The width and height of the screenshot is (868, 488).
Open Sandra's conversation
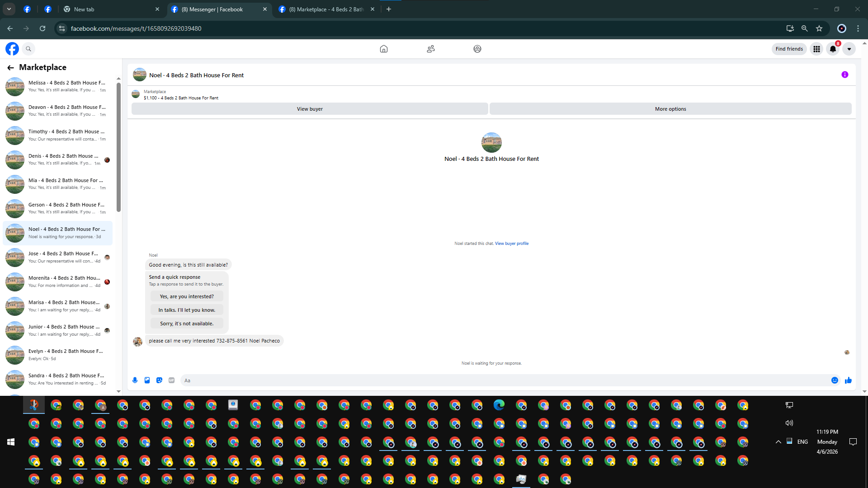click(58, 379)
